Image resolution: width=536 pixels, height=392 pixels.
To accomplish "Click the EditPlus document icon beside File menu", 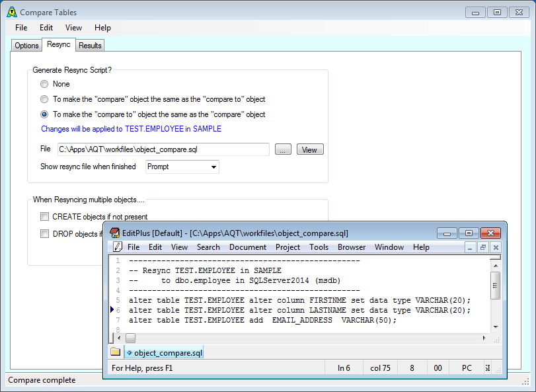I will point(118,247).
